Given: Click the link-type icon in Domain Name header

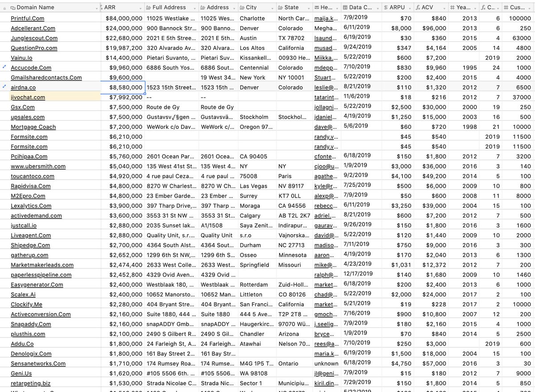Looking at the screenshot, I should pos(13,8).
